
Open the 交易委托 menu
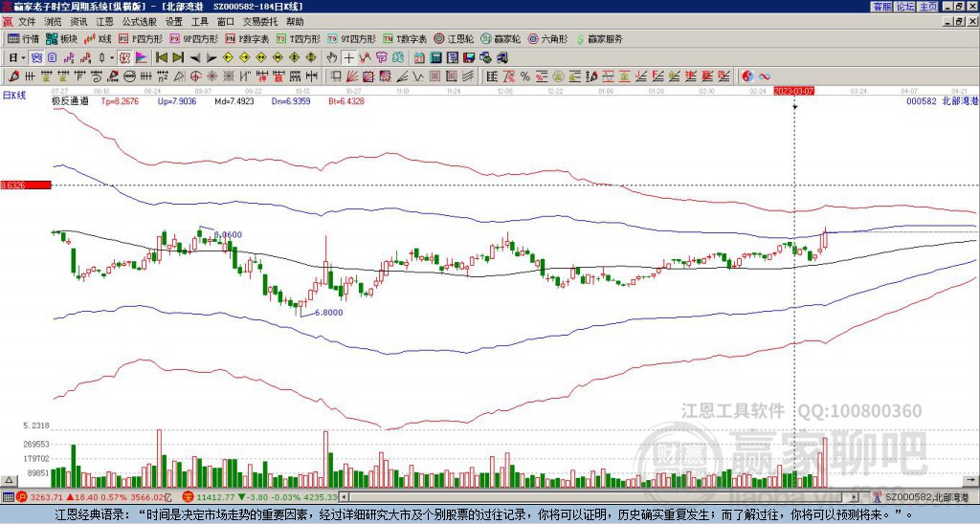coord(260,22)
